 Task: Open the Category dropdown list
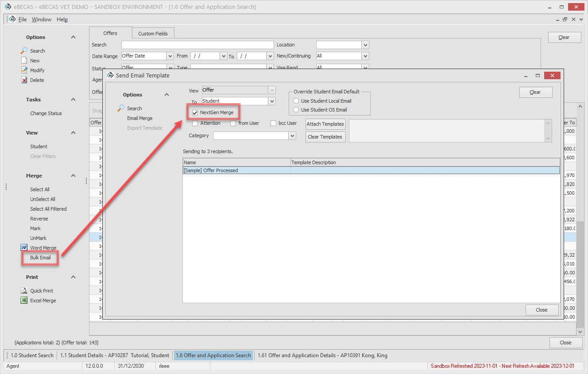tap(292, 136)
